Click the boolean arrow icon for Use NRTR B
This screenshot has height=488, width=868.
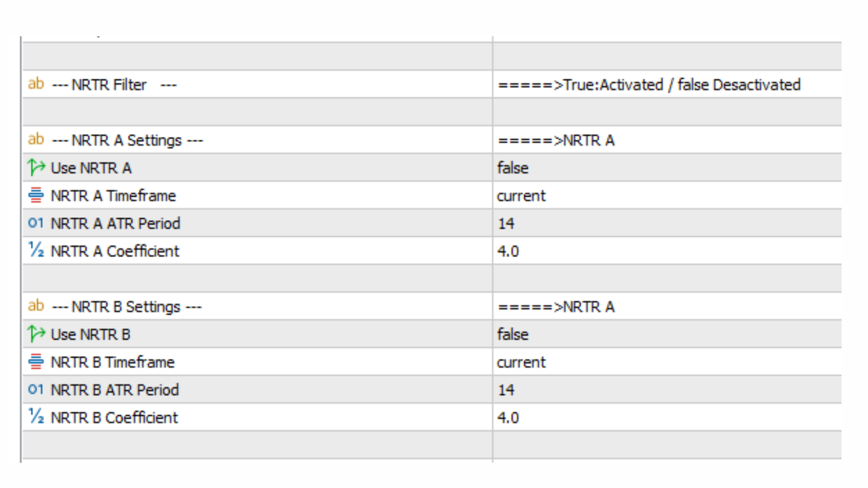pyautogui.click(x=35, y=334)
